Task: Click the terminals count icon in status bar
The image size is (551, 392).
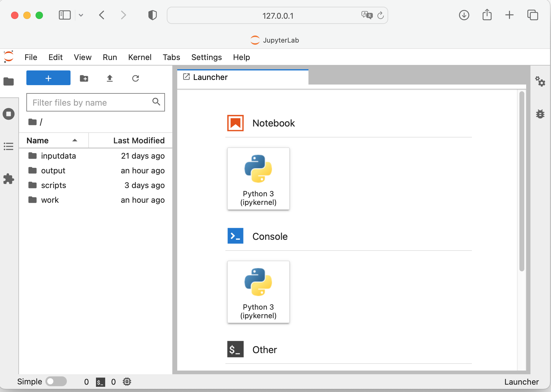Action: (x=101, y=382)
